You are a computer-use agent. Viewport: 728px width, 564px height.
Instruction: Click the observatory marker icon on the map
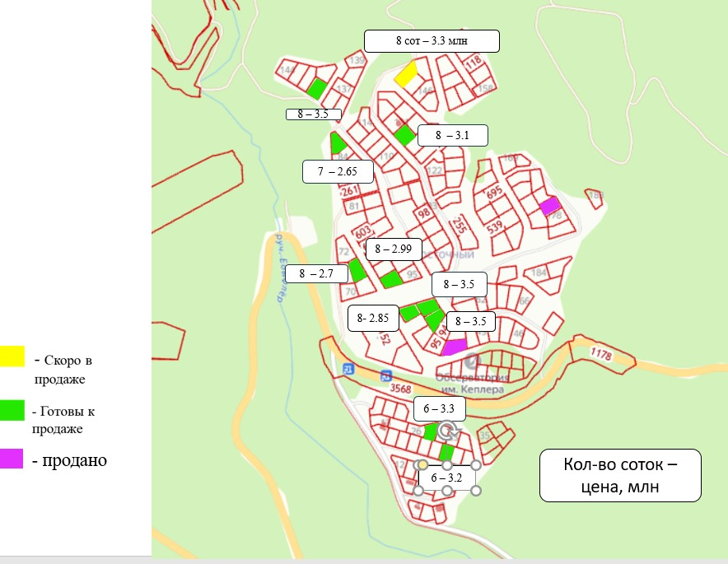tap(471, 361)
